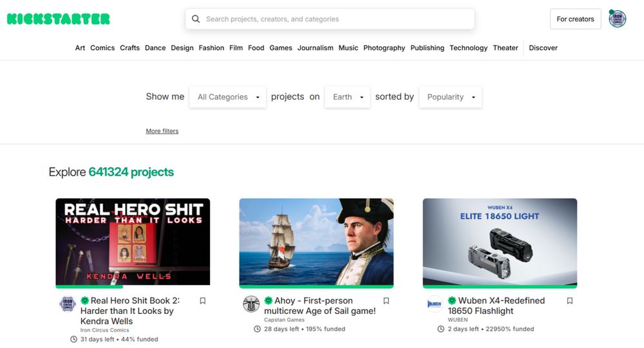644x348 pixels.
Task: Click funding progress bar under Ahoy image
Action: 316,286
